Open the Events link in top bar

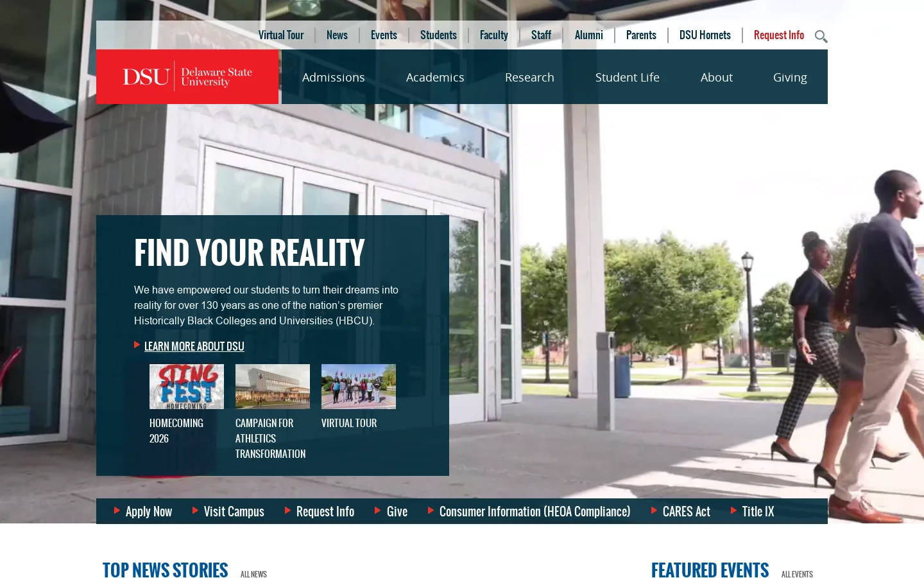pos(384,35)
